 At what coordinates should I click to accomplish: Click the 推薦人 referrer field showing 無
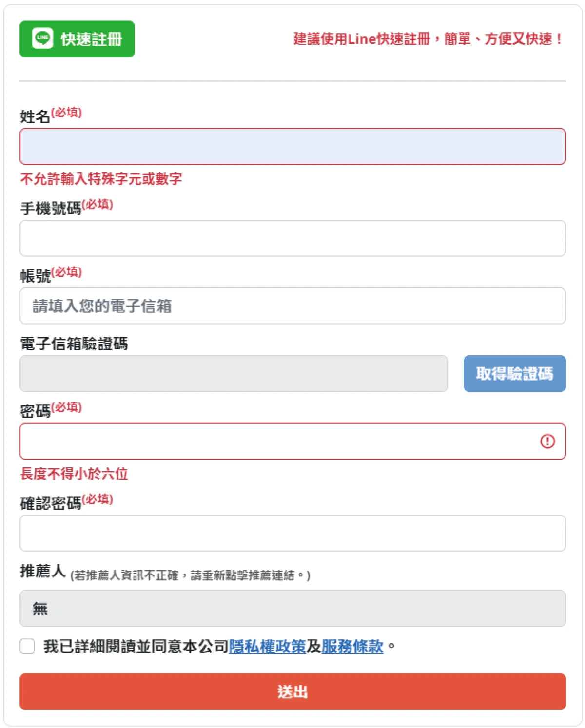coord(292,609)
